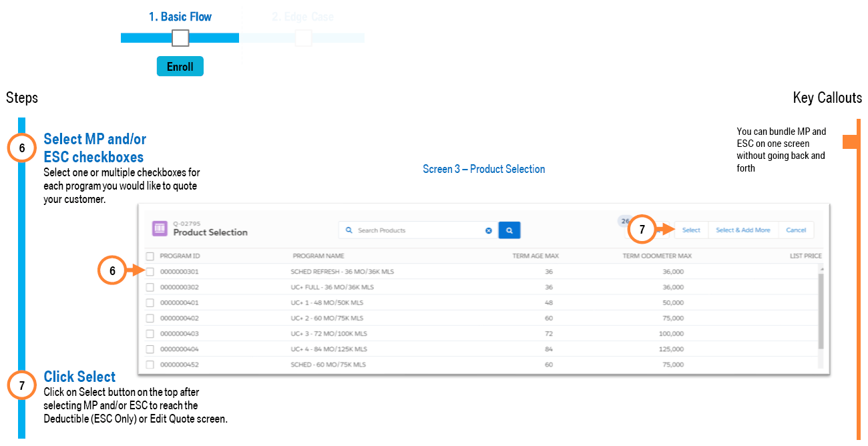Check the select-all checkbox beside PROGRAM ID
This screenshot has width=868, height=446.
pos(150,256)
